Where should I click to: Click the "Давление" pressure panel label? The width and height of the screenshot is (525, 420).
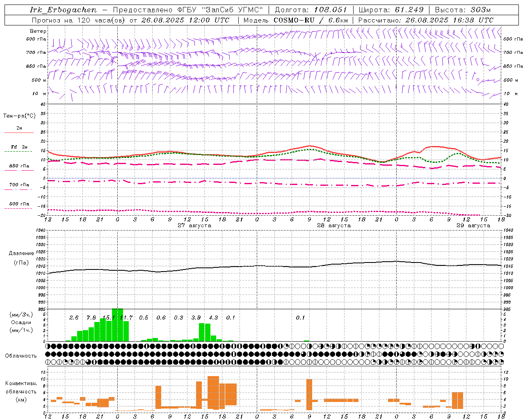point(21,253)
